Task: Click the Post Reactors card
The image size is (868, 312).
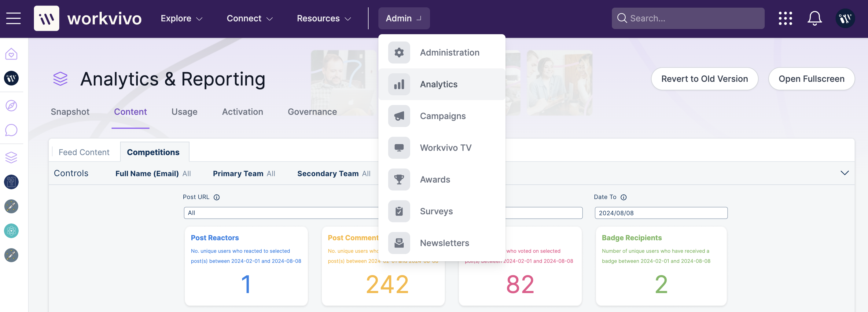Action: pos(246,266)
